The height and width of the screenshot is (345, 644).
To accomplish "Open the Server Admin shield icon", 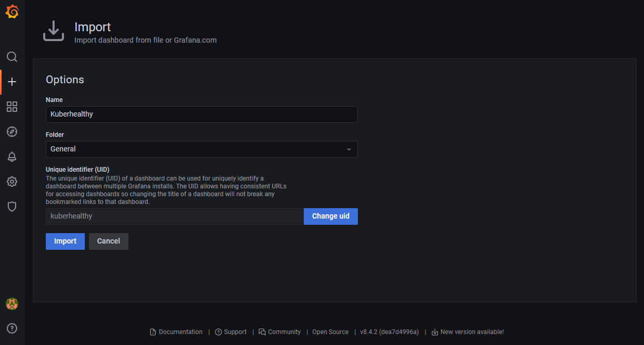I will [12, 207].
